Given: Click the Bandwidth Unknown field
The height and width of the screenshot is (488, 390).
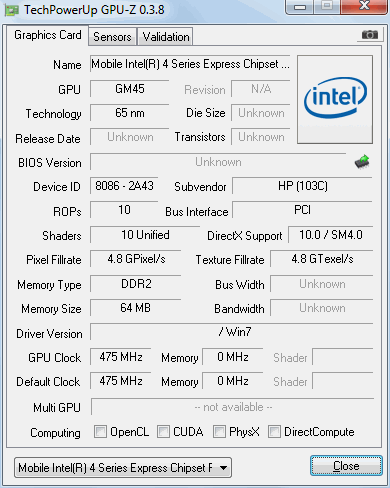Looking at the screenshot, I should [322, 308].
